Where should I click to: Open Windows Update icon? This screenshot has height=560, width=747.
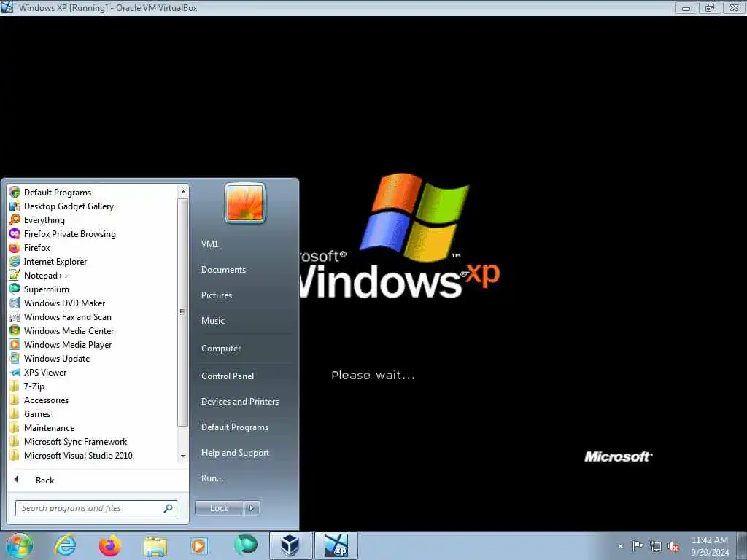tap(15, 358)
